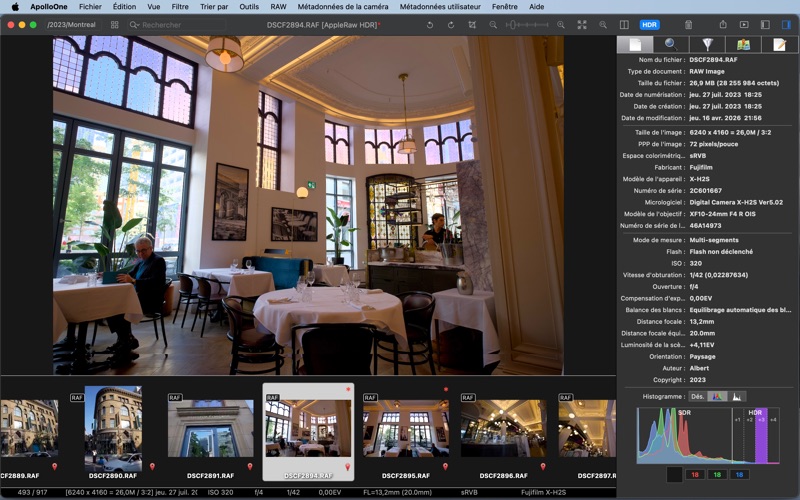Set histogram to Dés. (off)

(x=697, y=396)
